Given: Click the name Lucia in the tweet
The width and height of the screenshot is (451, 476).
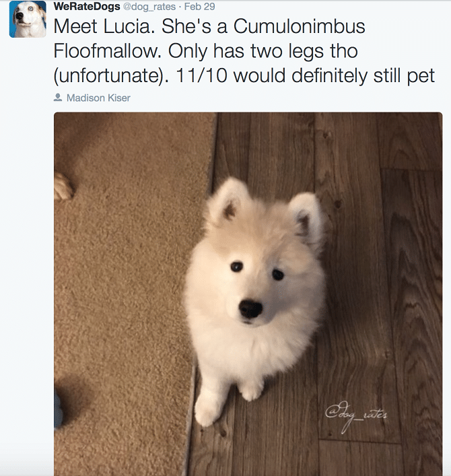Looking at the screenshot, I should click(129, 26).
